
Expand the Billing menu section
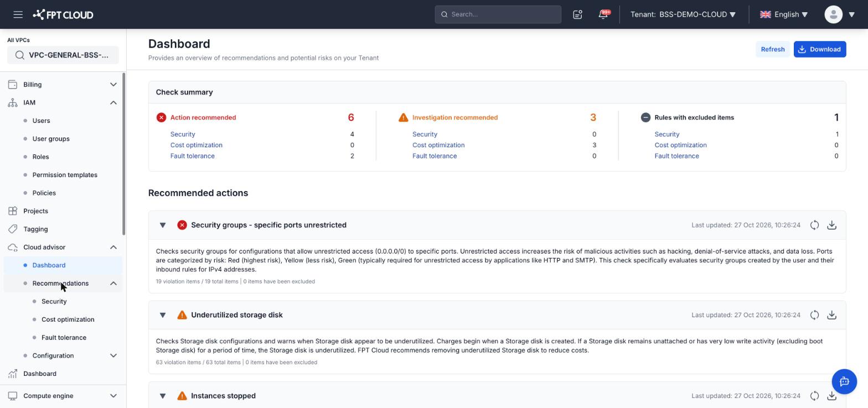(113, 85)
